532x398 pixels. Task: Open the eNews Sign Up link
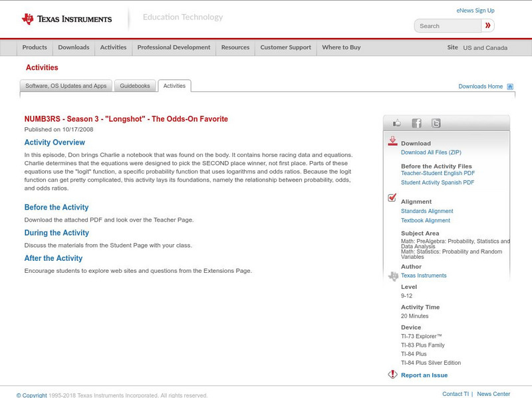pyautogui.click(x=475, y=11)
